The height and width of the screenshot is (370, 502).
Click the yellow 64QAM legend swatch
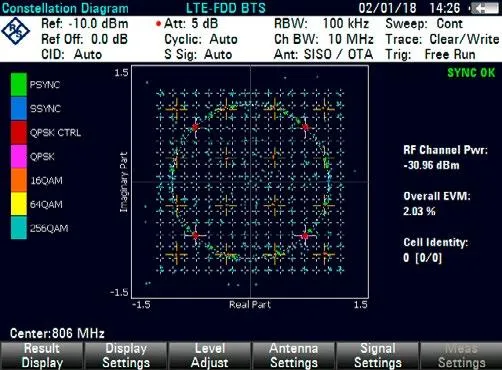coord(19,204)
